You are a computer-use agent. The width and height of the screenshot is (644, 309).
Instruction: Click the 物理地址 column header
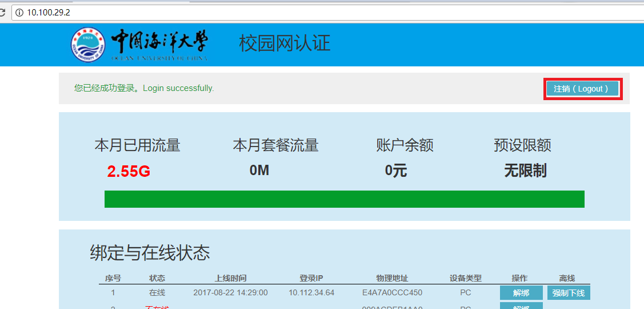392,278
